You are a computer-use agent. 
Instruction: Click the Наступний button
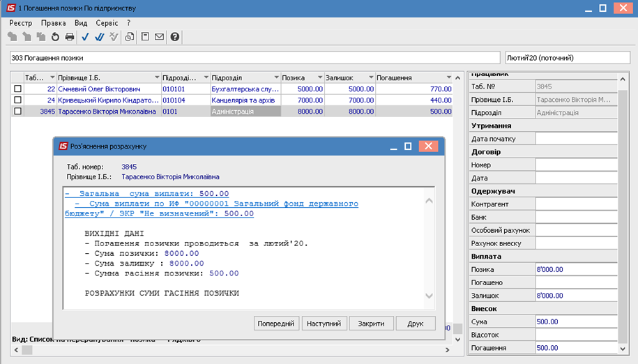point(324,324)
